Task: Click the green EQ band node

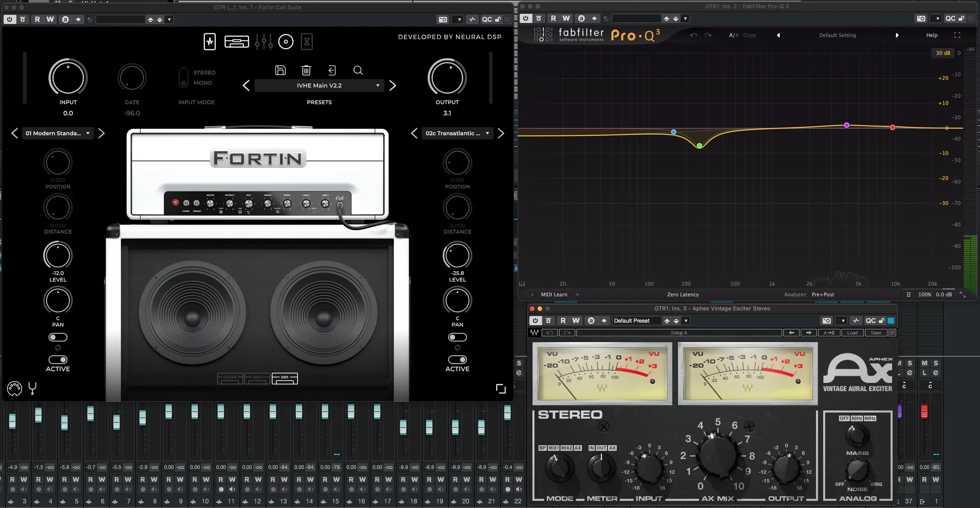Action: click(699, 146)
